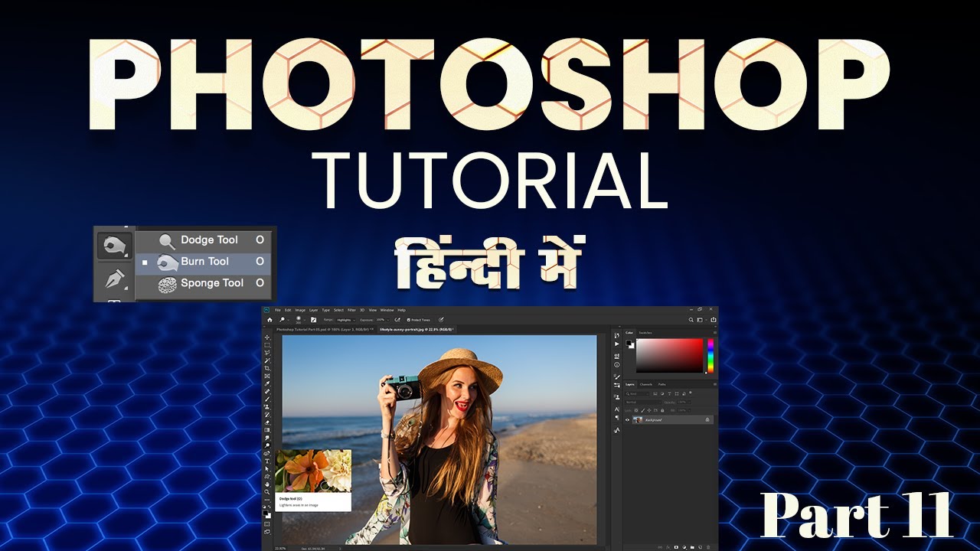Open the layer Kind filter dropdown
Image resolution: width=980 pixels, height=551 pixels.
(637, 394)
